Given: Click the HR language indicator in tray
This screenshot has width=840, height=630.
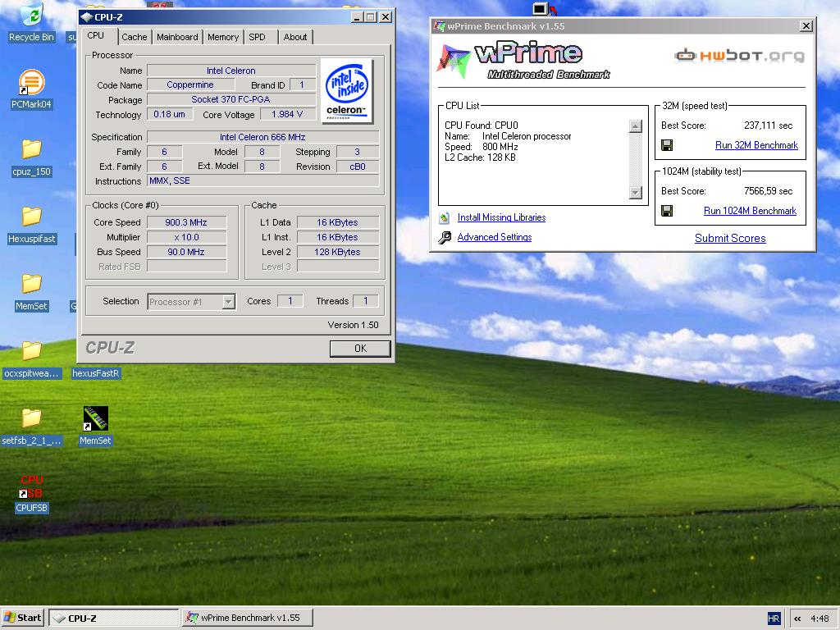Looking at the screenshot, I should 774,619.
